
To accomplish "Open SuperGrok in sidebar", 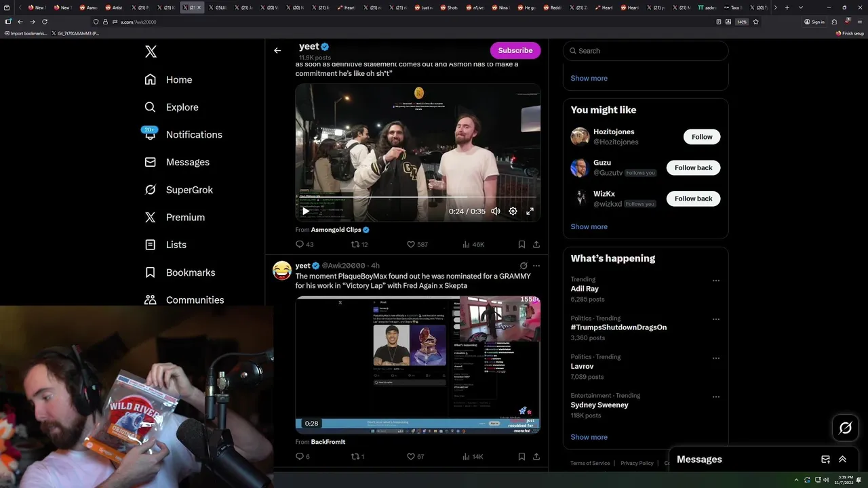I will (x=179, y=190).
